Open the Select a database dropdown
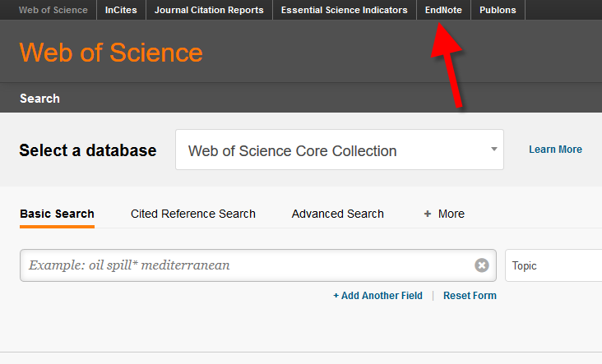The image size is (602, 364). [x=339, y=150]
